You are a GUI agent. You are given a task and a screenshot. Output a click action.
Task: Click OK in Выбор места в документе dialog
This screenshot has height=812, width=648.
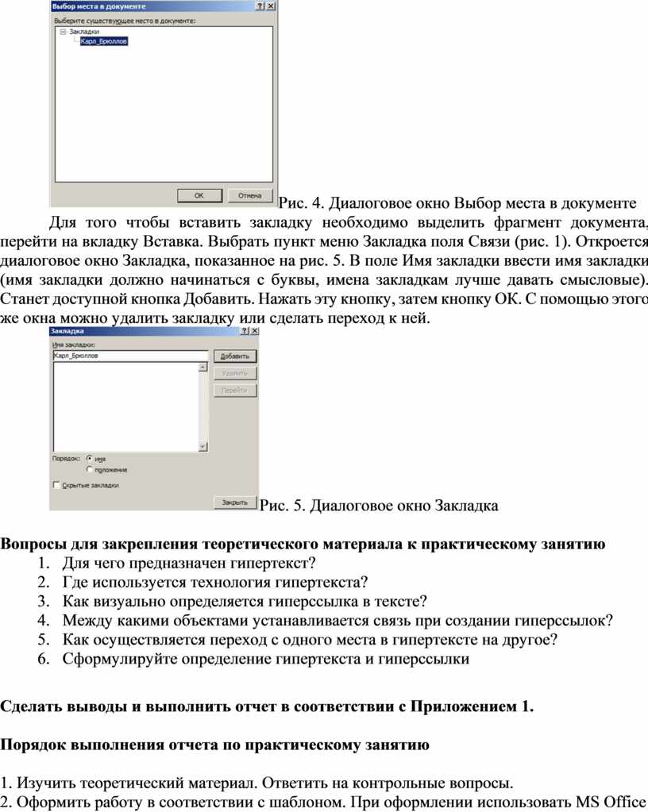pos(199,196)
